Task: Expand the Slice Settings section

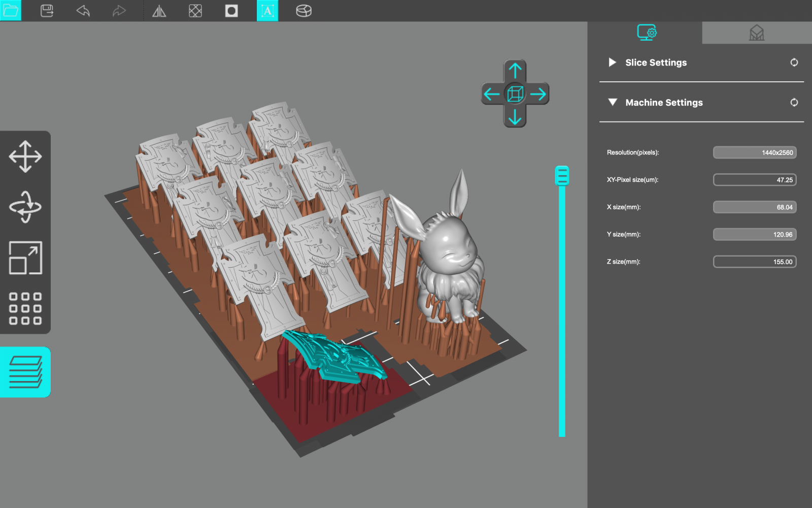Action: pos(613,62)
